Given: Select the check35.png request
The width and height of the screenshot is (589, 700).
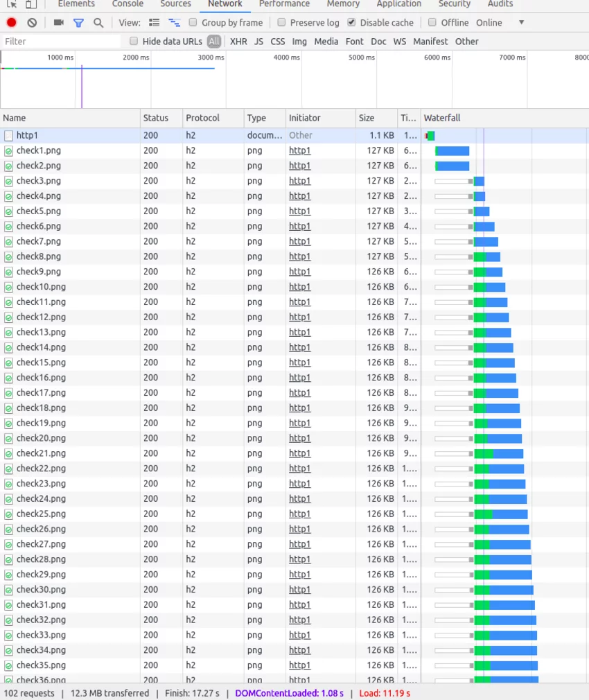Looking at the screenshot, I should click(294, 665).
